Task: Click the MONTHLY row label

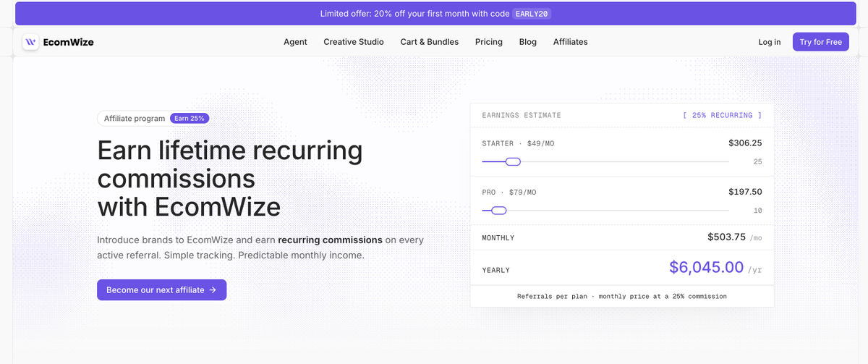Action: [x=498, y=237]
